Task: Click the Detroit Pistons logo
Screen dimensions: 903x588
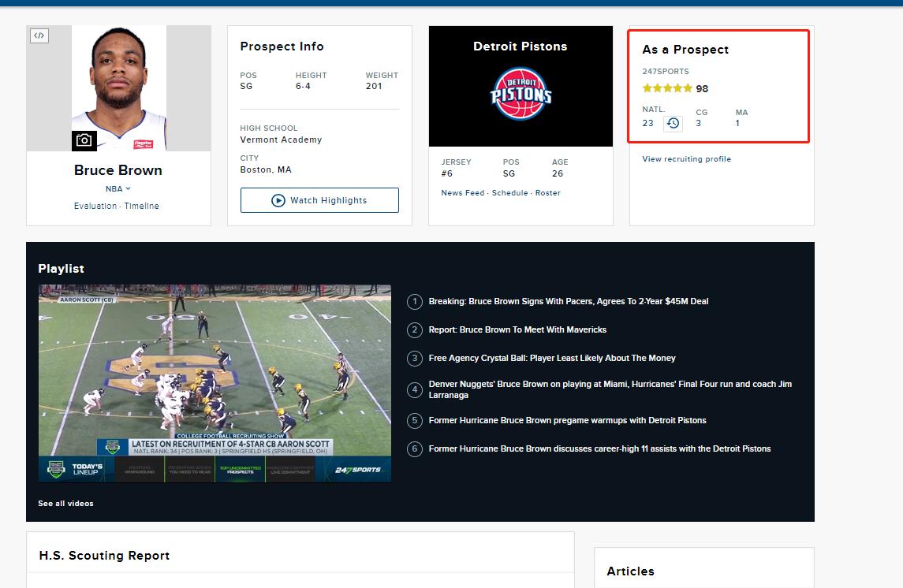Action: pos(521,93)
